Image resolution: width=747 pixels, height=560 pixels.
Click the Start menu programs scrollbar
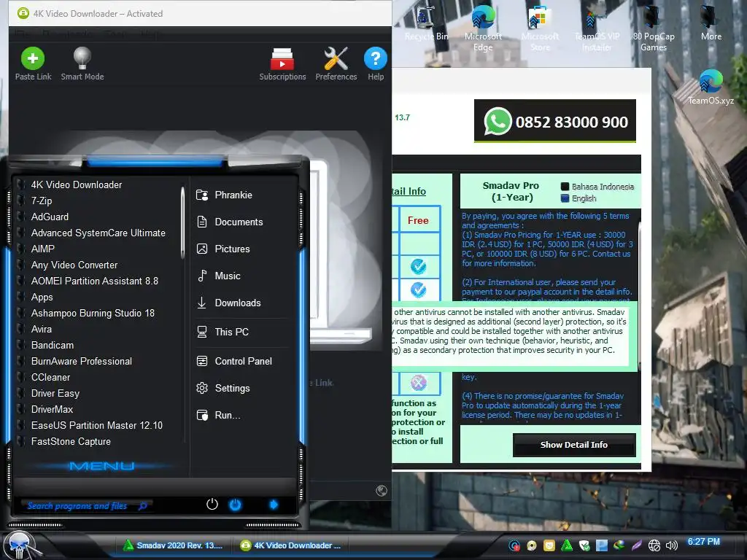tap(182, 223)
